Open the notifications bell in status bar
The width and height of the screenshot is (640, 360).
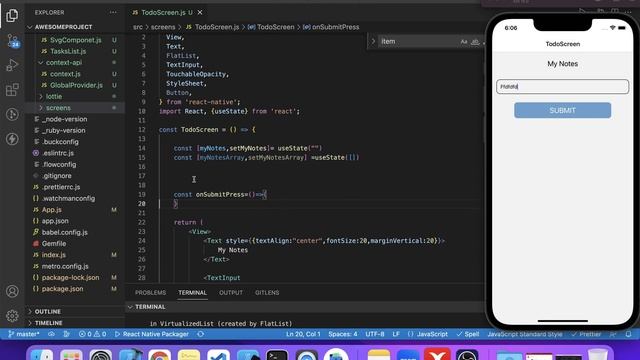point(628,334)
